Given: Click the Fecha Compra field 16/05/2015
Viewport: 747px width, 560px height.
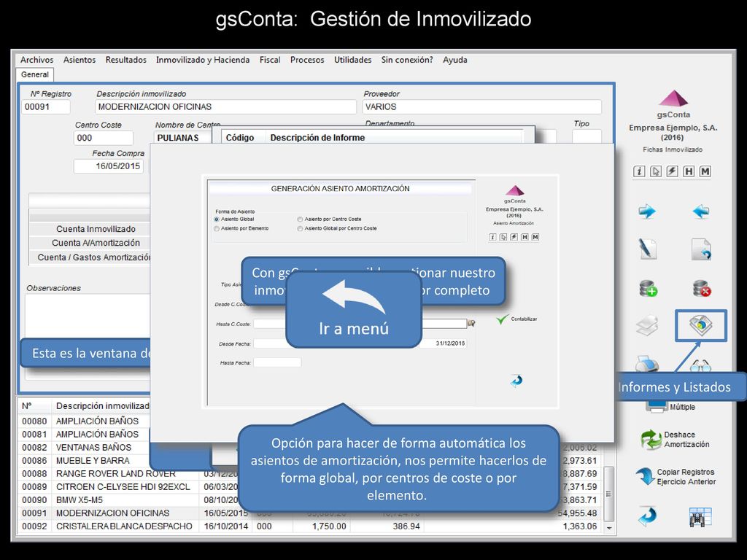Looking at the screenshot, I should tap(109, 166).
